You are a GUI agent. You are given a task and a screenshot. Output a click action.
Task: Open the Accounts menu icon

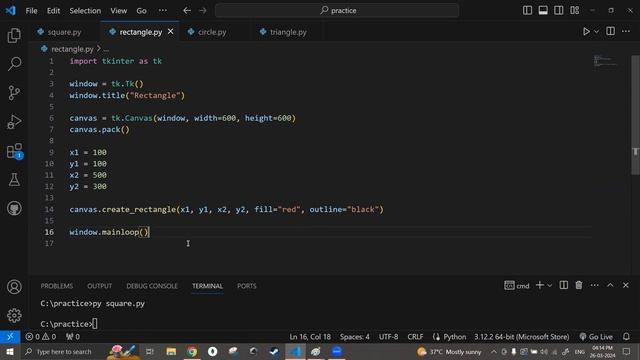(x=14, y=287)
